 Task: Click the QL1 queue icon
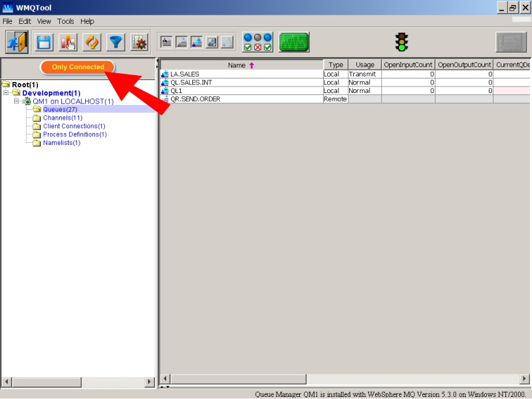click(165, 90)
